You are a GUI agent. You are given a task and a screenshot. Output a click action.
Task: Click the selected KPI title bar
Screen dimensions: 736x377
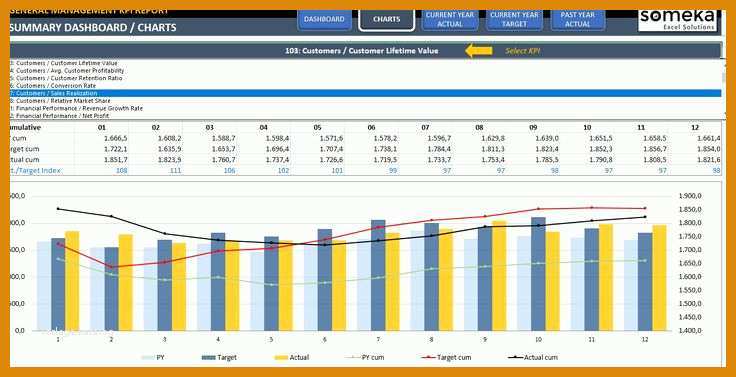click(365, 51)
